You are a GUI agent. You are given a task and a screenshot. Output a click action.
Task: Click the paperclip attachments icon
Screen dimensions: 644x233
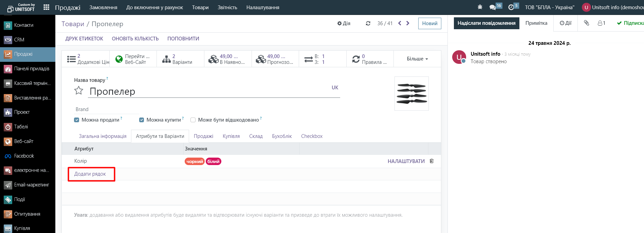coord(586,23)
